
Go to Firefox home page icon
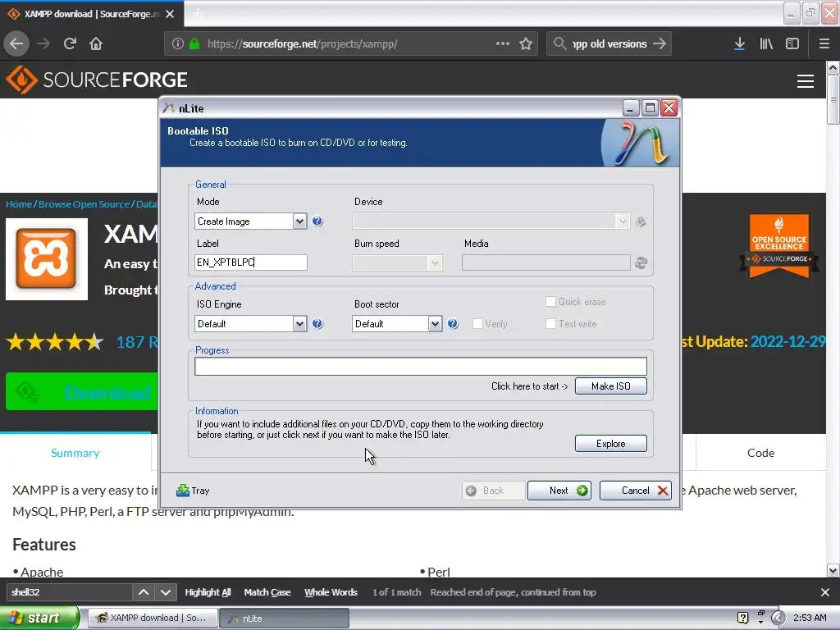(96, 44)
